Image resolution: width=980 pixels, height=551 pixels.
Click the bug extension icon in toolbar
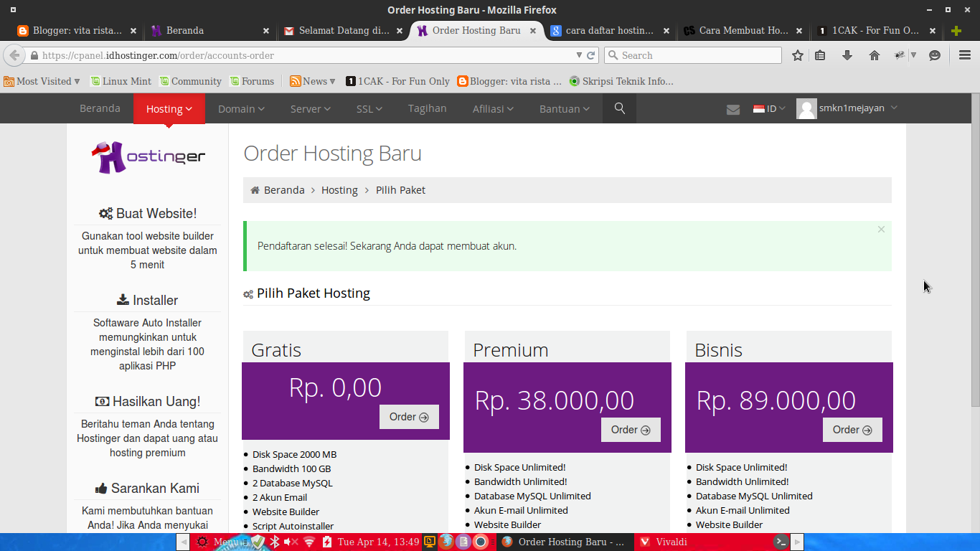[x=900, y=55]
